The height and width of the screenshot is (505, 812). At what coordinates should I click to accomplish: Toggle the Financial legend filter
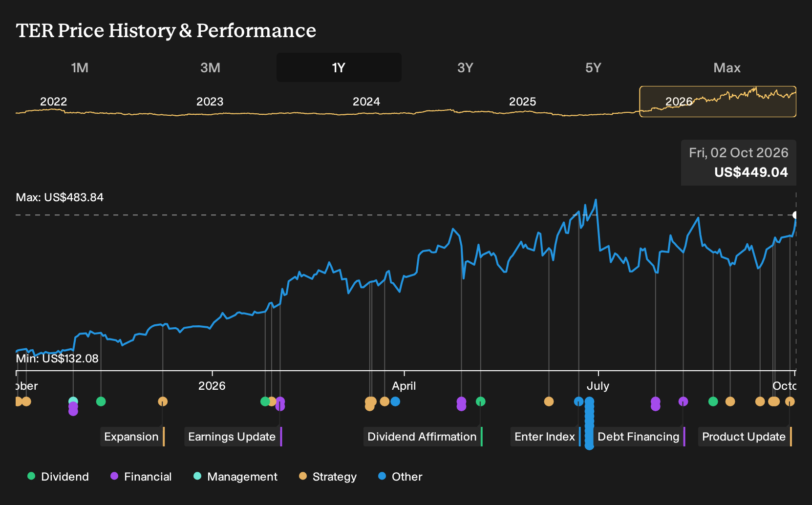141,477
